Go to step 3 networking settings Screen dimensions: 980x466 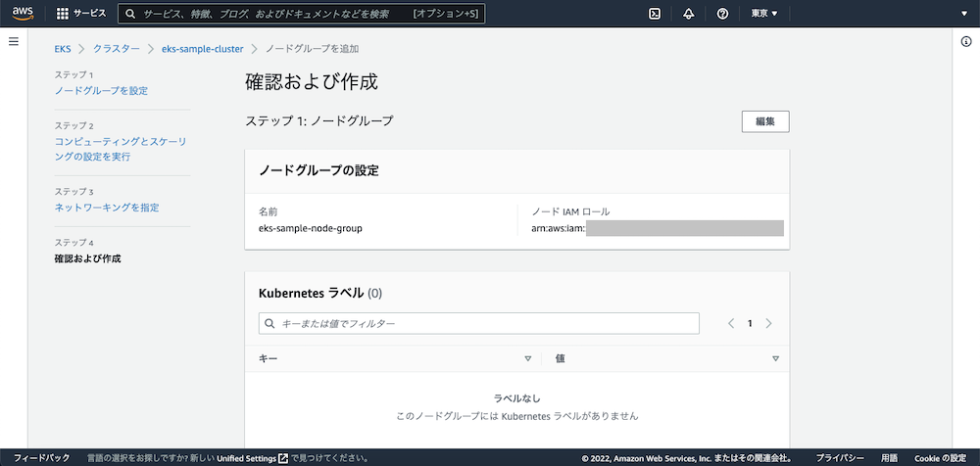click(107, 208)
